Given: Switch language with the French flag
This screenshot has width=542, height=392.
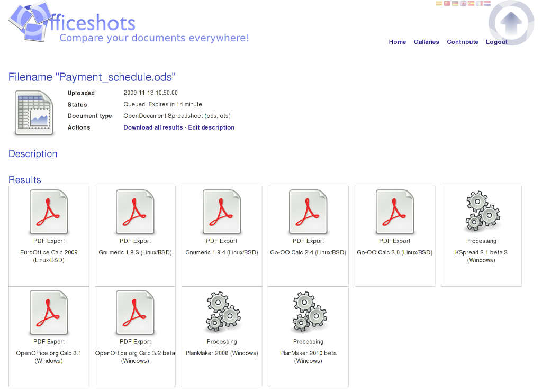Looking at the screenshot, I should (x=478, y=4).
